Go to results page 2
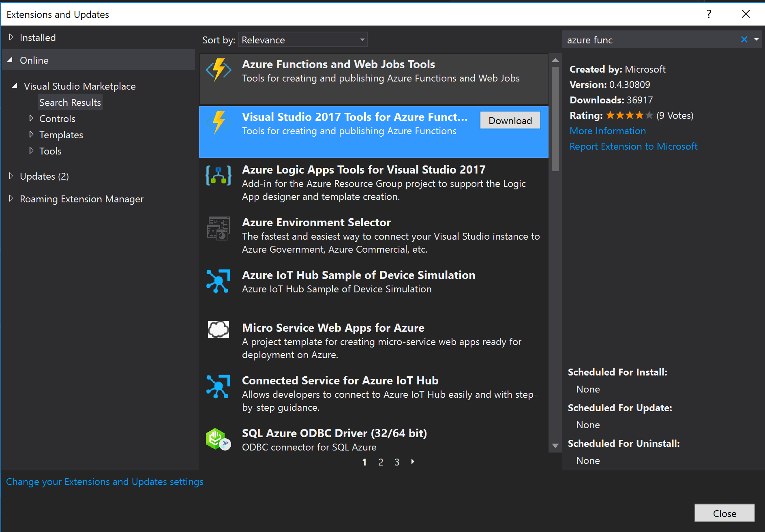 coord(381,462)
